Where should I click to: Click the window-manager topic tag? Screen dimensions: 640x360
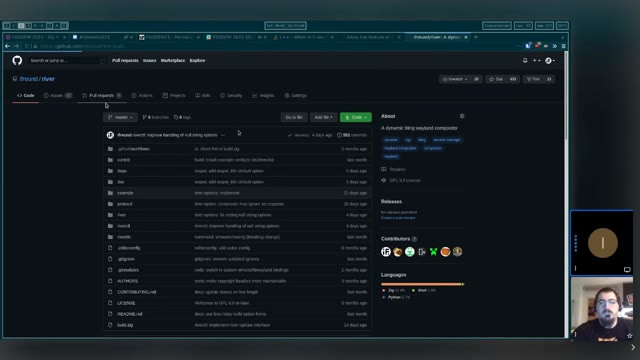(447, 140)
